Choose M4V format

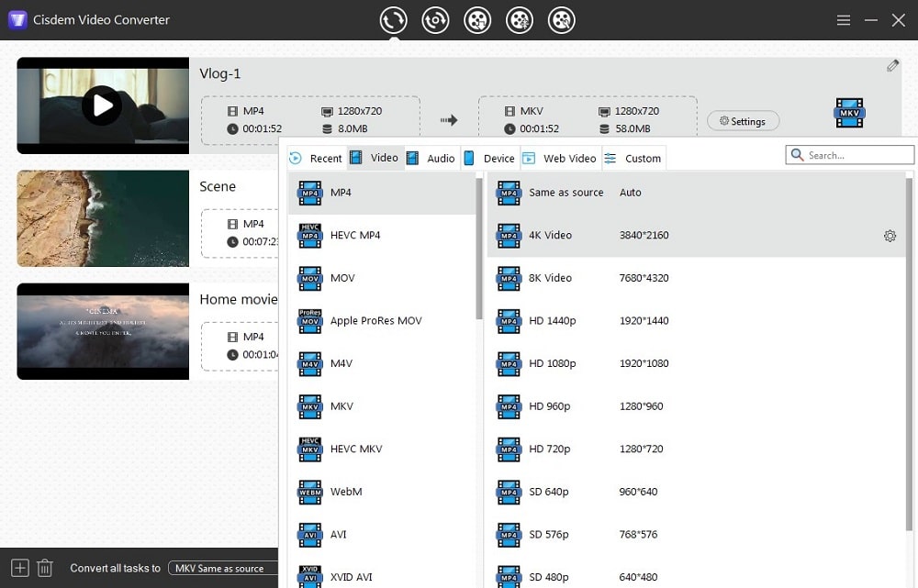pos(381,363)
